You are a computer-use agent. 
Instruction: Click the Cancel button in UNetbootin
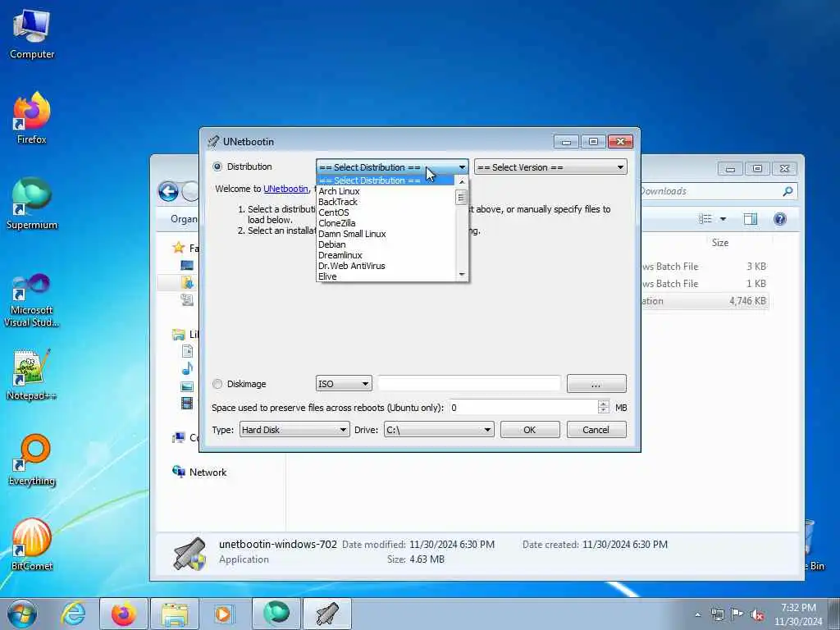pyautogui.click(x=596, y=430)
